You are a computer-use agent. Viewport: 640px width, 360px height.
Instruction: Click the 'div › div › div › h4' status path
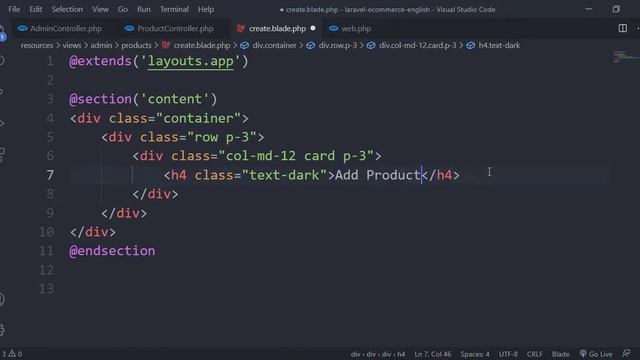click(x=378, y=354)
